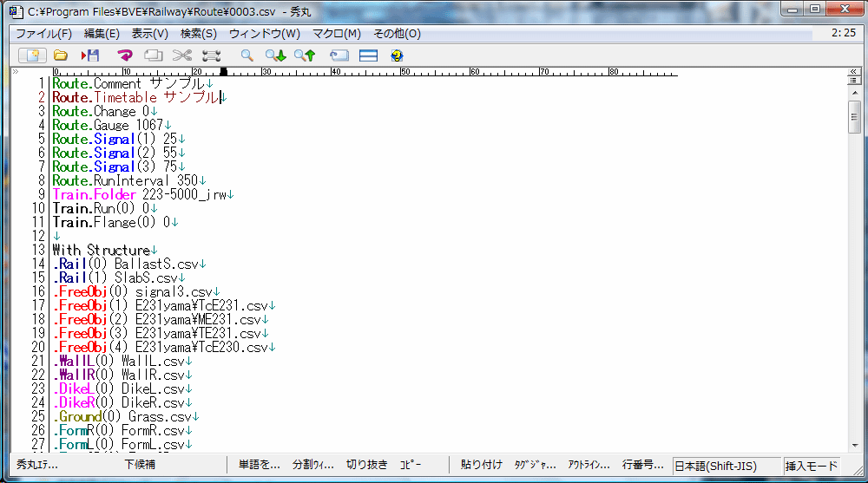Click the split window icon in toolbar
This screenshot has height=483, width=868.
(x=368, y=55)
